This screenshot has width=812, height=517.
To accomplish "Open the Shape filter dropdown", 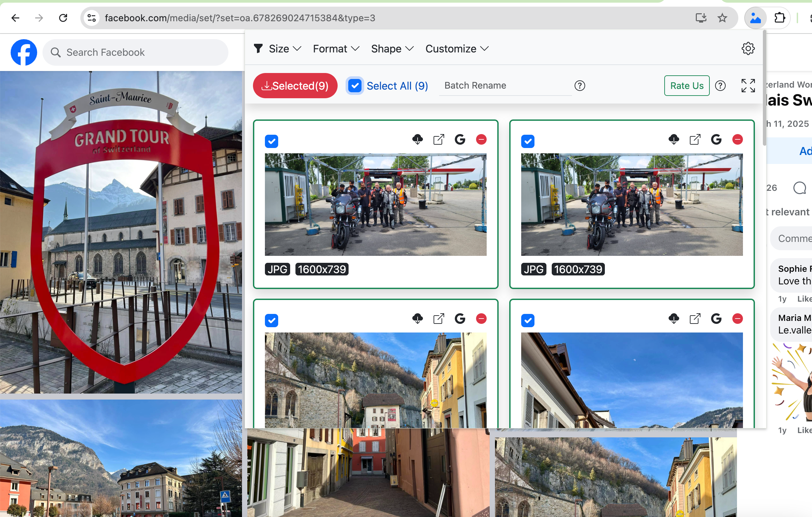I will (392, 48).
